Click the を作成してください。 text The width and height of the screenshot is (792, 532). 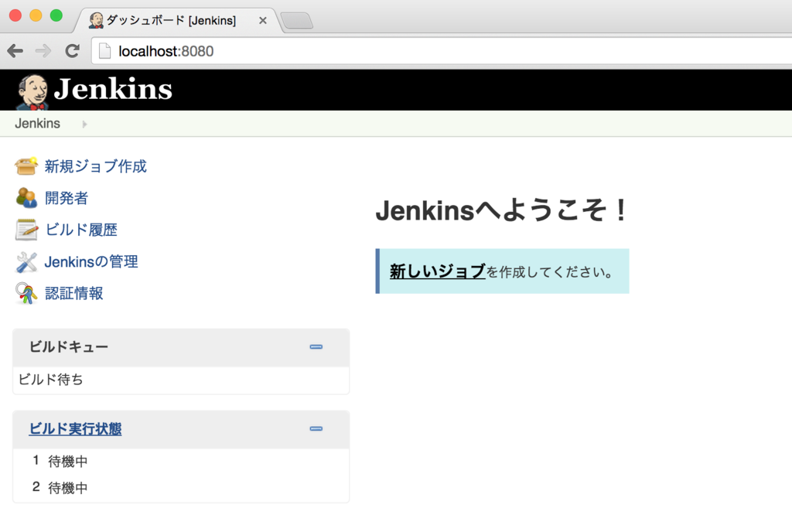coord(551,272)
